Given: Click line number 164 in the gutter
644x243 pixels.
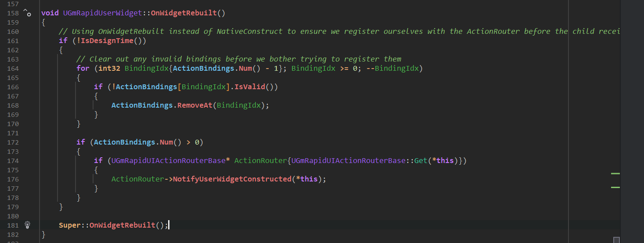Looking at the screenshot, I should (13, 68).
